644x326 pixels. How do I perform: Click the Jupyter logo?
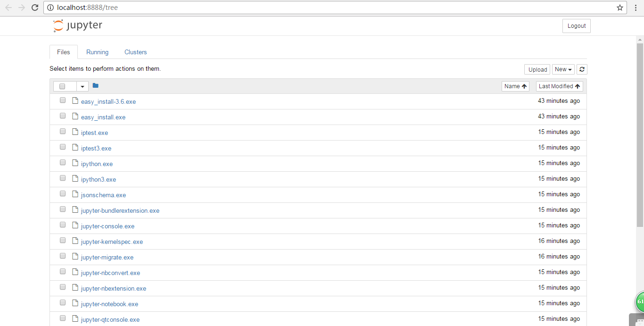coord(77,25)
